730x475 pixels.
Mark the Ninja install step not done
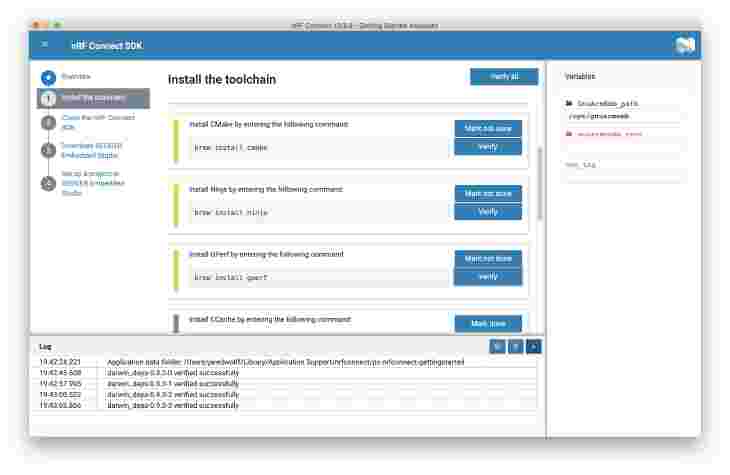[x=488, y=193]
